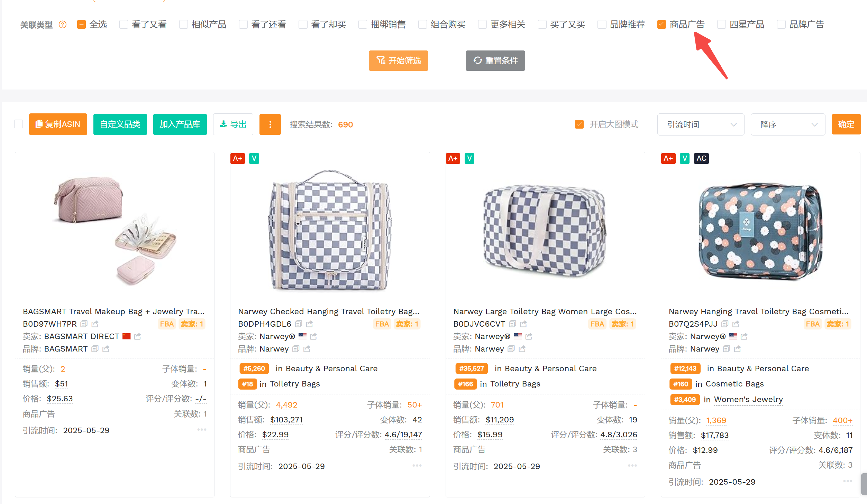Disable 开启大图模式 checkbox
This screenshot has height=504, width=867.
[x=579, y=124]
